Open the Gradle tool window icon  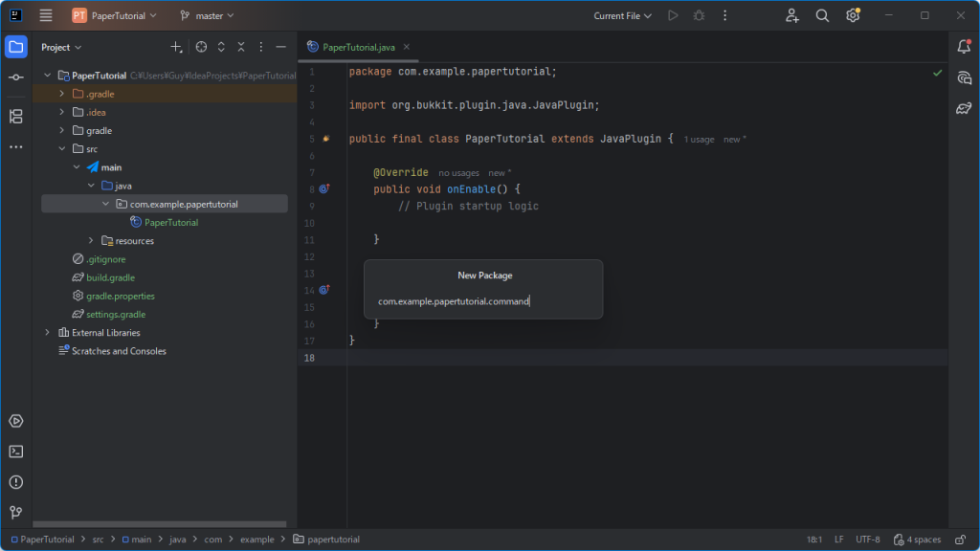(964, 108)
